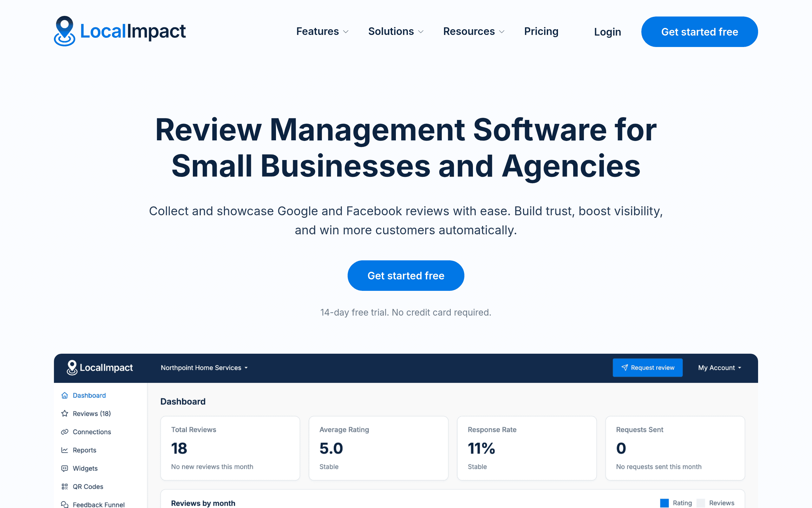
Task: Click the Feedback Funnel icon in sidebar
Action: point(65,504)
